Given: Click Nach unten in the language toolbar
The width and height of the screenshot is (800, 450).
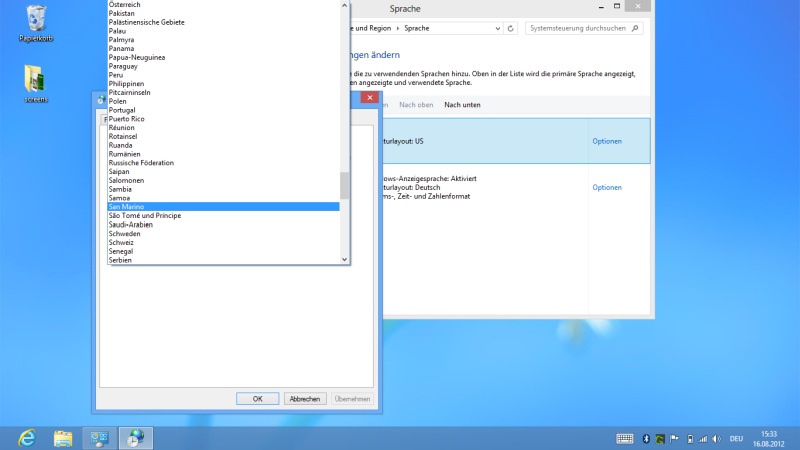Looking at the screenshot, I should pos(462,105).
